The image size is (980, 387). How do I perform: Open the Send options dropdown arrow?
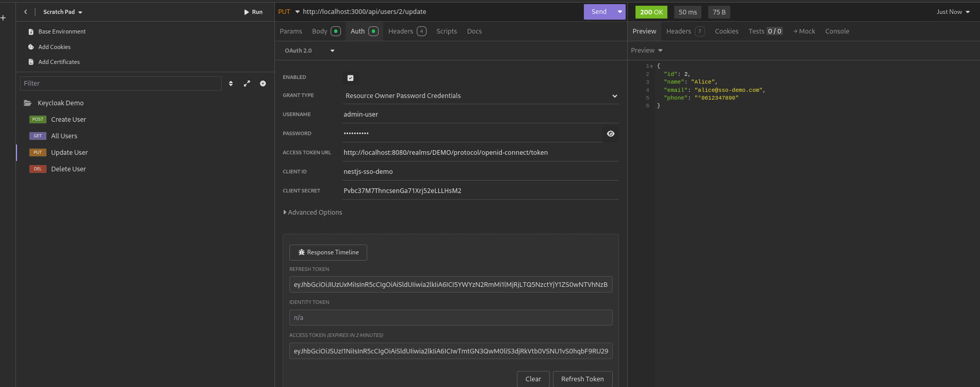[620, 12]
